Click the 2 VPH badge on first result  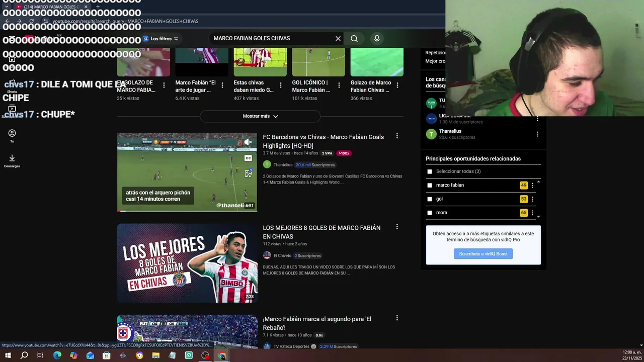tap(328, 153)
